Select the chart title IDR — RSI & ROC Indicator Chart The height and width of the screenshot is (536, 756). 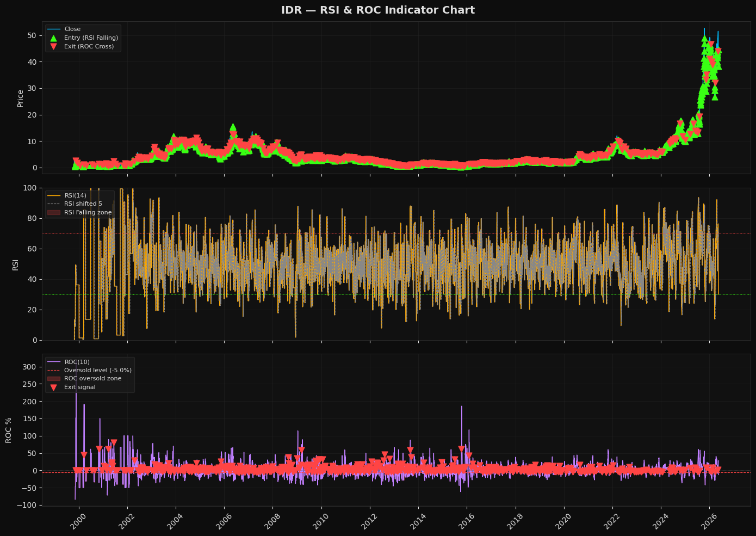coord(378,10)
